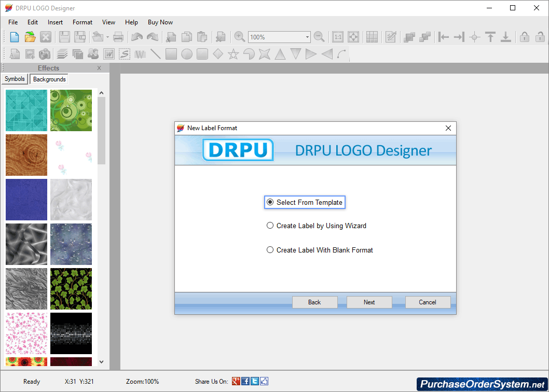549x392 pixels.
Task: Open the File menu
Action: pyautogui.click(x=13, y=22)
